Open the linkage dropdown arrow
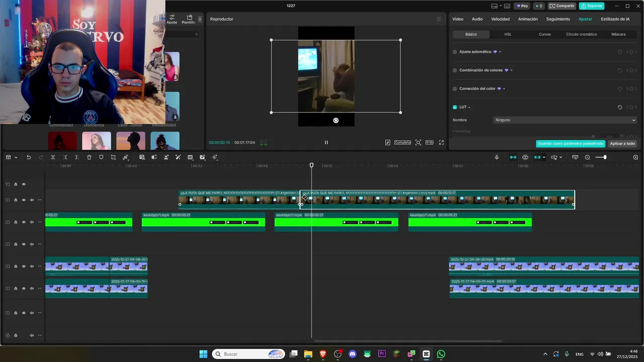 544,157
